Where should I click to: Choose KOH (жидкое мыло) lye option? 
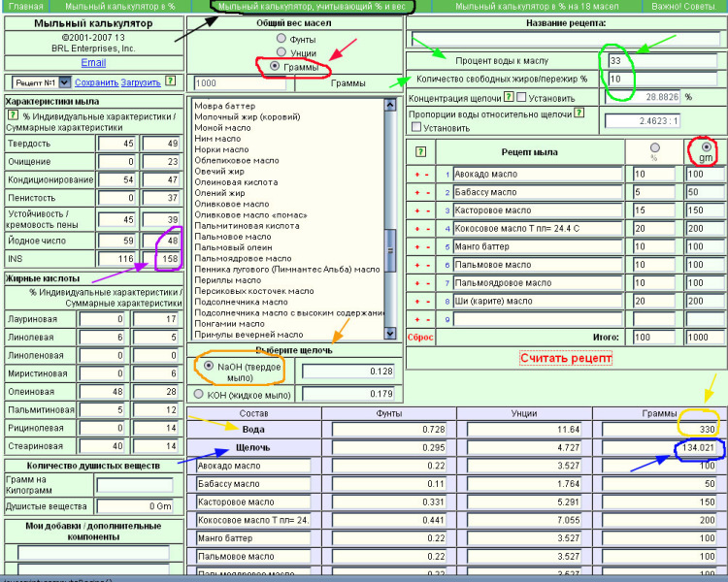[199, 394]
